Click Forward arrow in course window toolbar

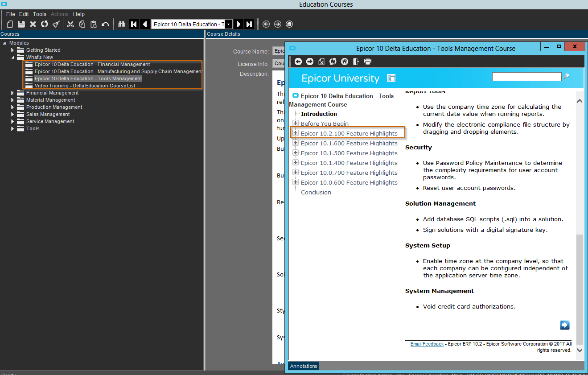310,62
